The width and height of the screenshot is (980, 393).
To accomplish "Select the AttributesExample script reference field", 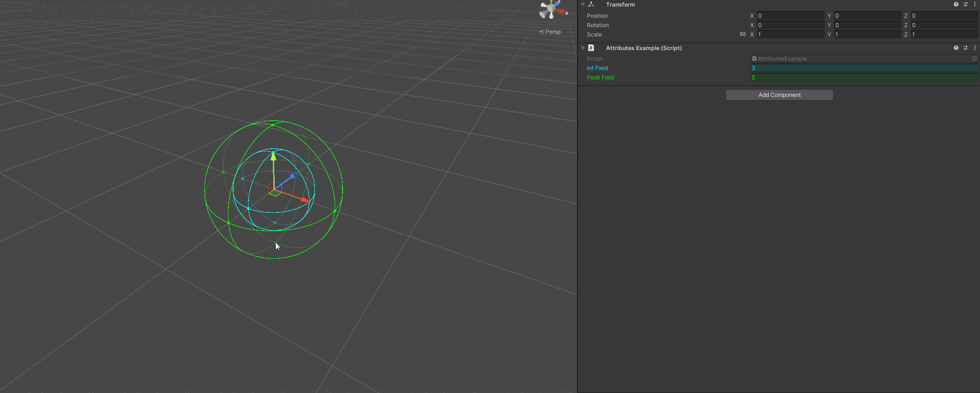I will [864, 58].
